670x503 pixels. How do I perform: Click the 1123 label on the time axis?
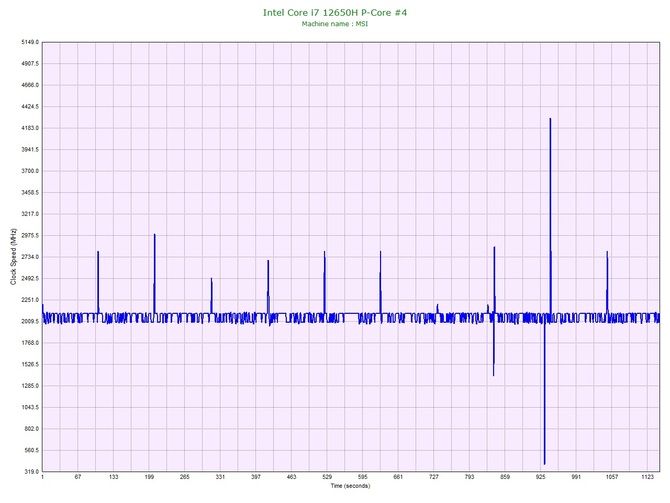pyautogui.click(x=649, y=477)
